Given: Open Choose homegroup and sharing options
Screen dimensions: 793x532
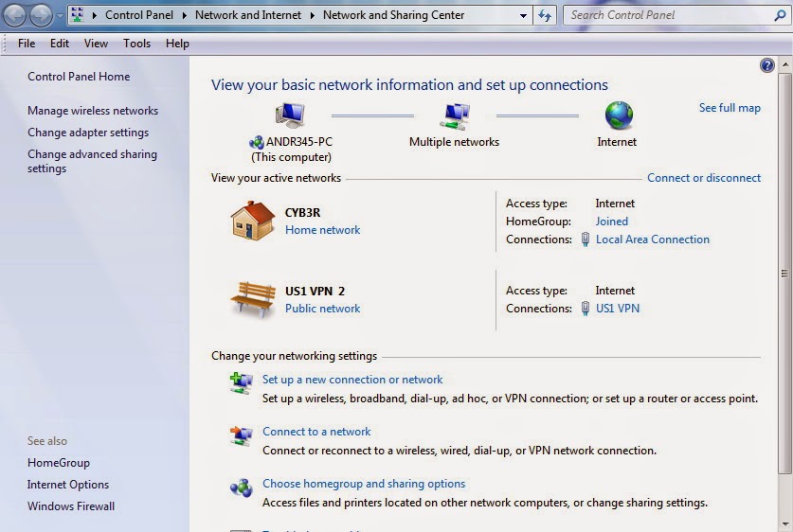Looking at the screenshot, I should 364,484.
